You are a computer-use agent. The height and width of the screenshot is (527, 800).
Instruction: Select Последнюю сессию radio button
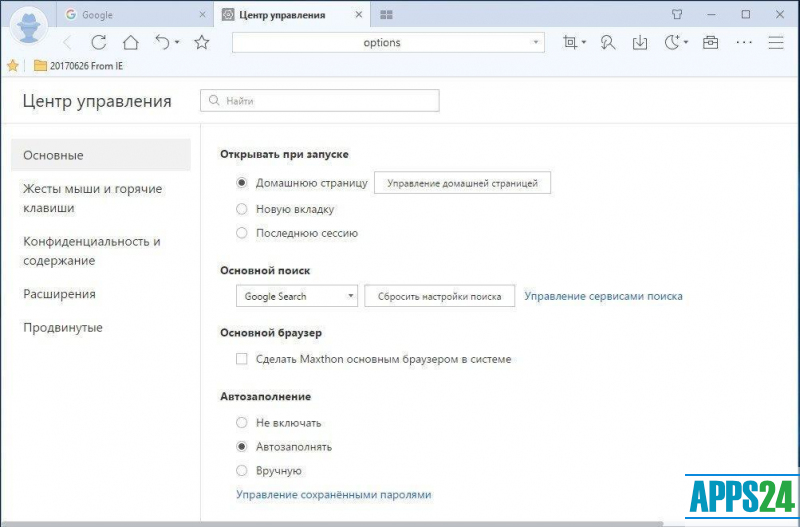pos(242,233)
